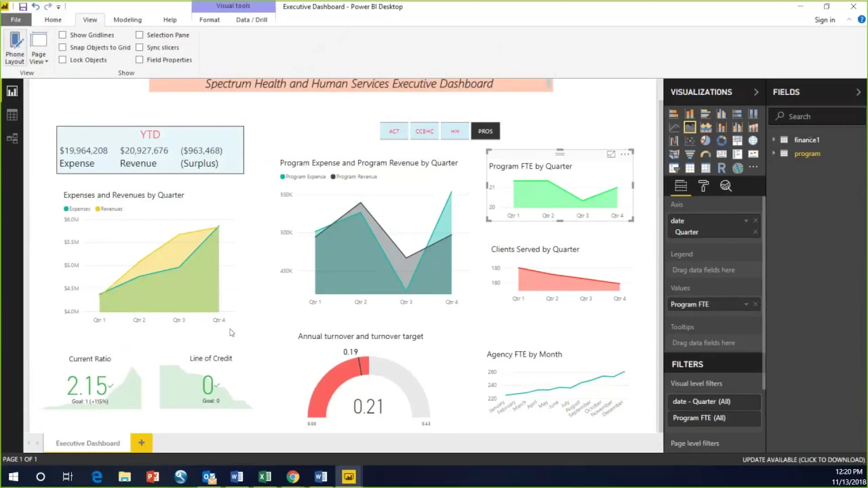The width and height of the screenshot is (868, 488).
Task: Switch to the Home ribbon tab
Action: tap(53, 20)
